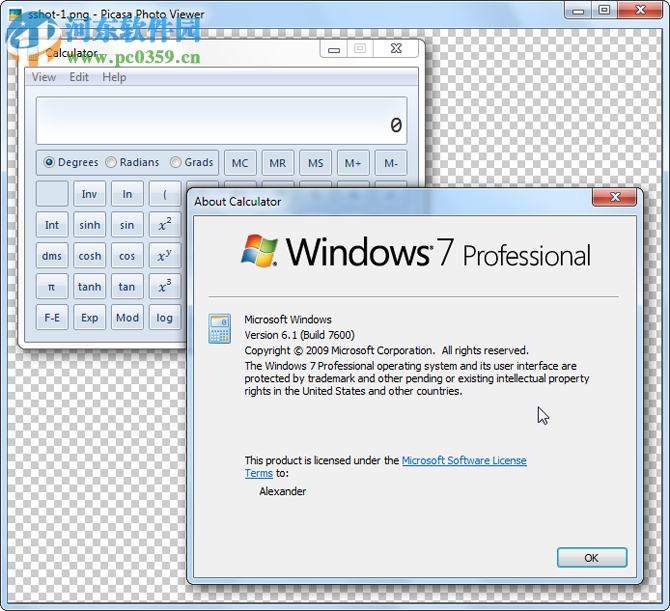Open the Calculator Help menu
Image resolution: width=670 pixels, height=611 pixels.
click(114, 77)
